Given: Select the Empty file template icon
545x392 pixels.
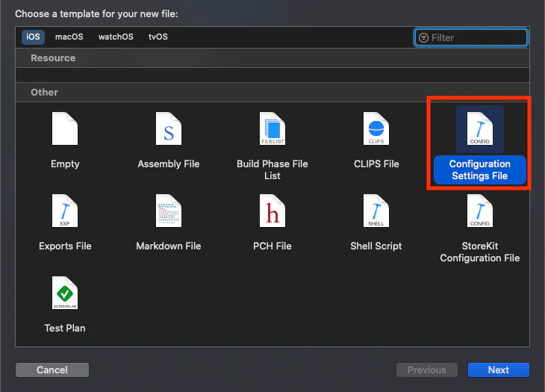Looking at the screenshot, I should 65,128.
